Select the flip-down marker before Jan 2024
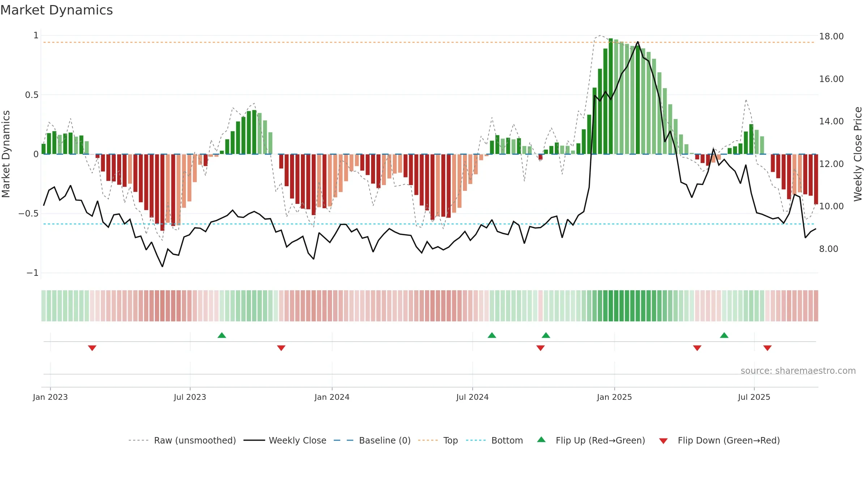This screenshot has height=488, width=868. pyautogui.click(x=281, y=348)
